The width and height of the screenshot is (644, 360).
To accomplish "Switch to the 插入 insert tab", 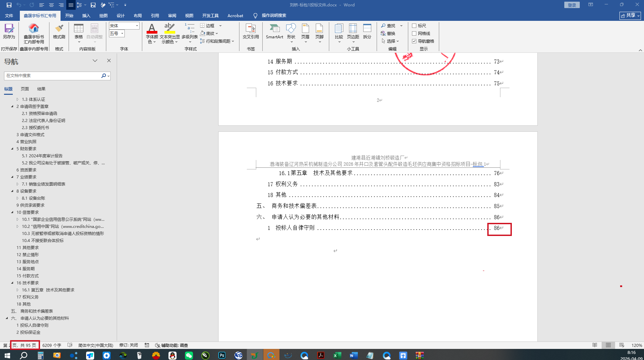I will (86, 15).
